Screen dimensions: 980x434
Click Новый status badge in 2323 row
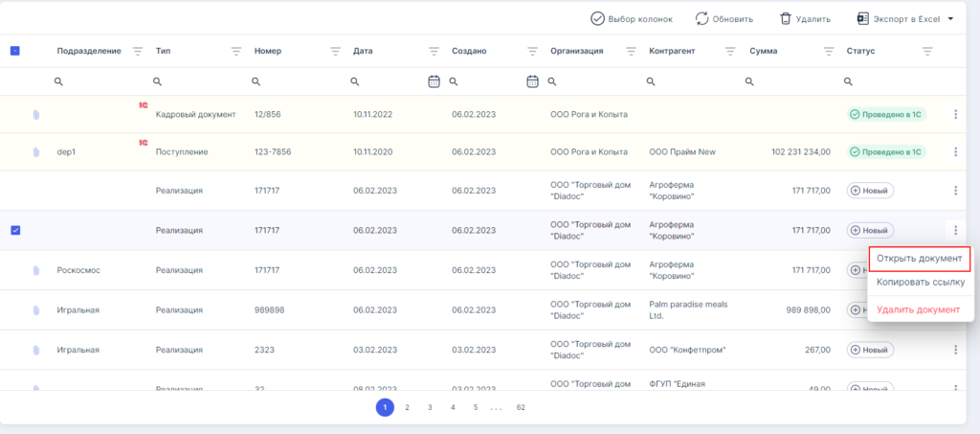[870, 350]
